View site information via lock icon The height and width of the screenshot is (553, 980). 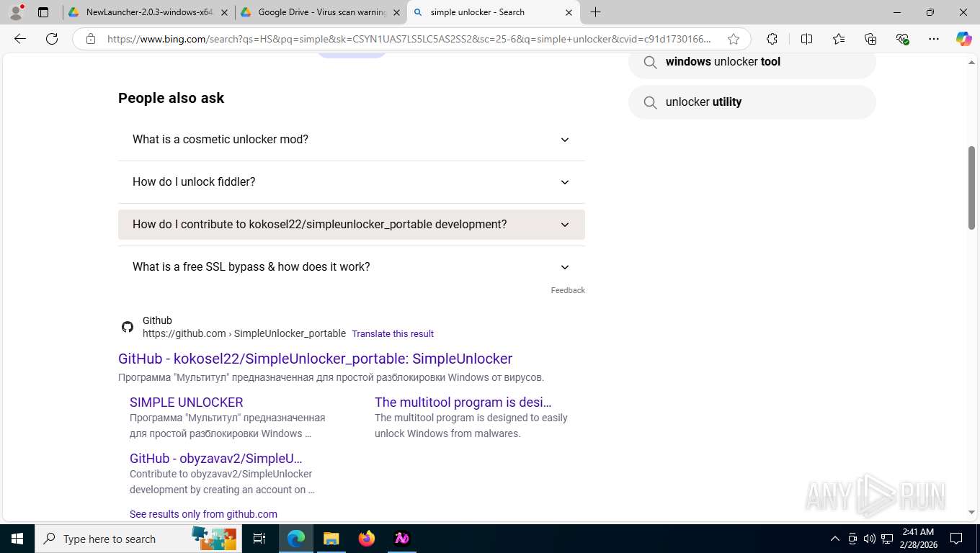(91, 39)
